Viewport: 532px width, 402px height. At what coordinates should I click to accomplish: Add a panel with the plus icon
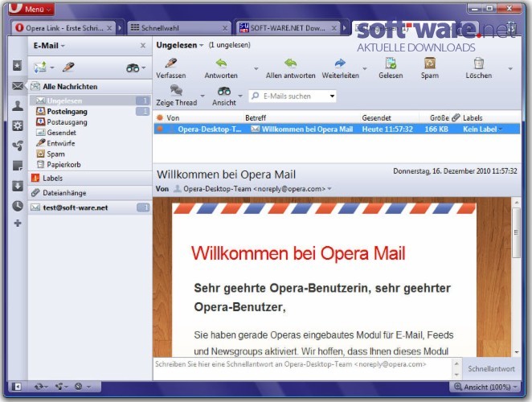pyautogui.click(x=18, y=223)
